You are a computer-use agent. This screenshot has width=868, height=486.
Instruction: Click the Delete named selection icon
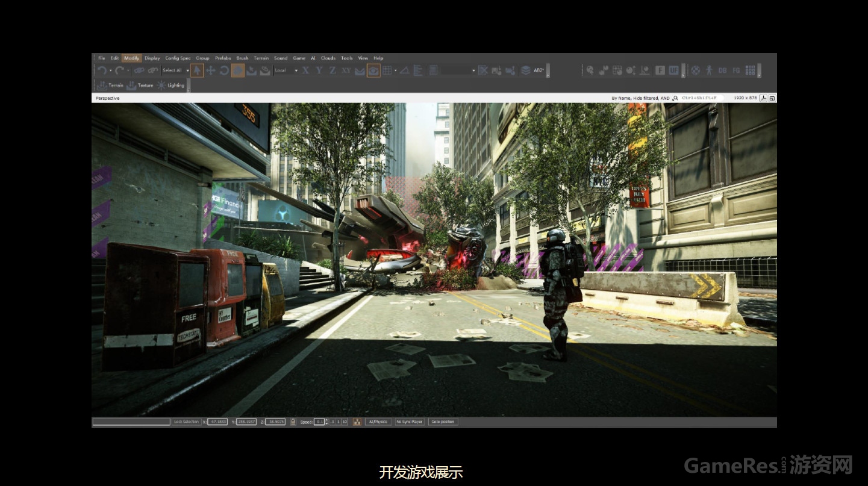click(483, 70)
